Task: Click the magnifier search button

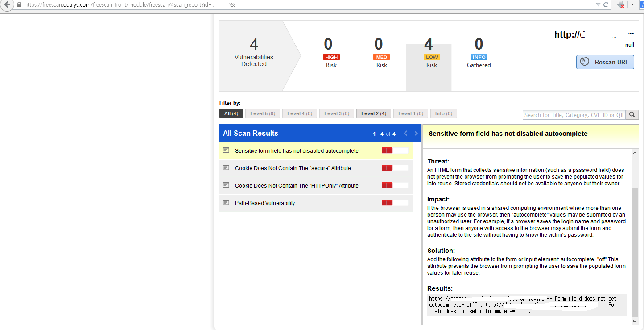Action: pyautogui.click(x=632, y=115)
